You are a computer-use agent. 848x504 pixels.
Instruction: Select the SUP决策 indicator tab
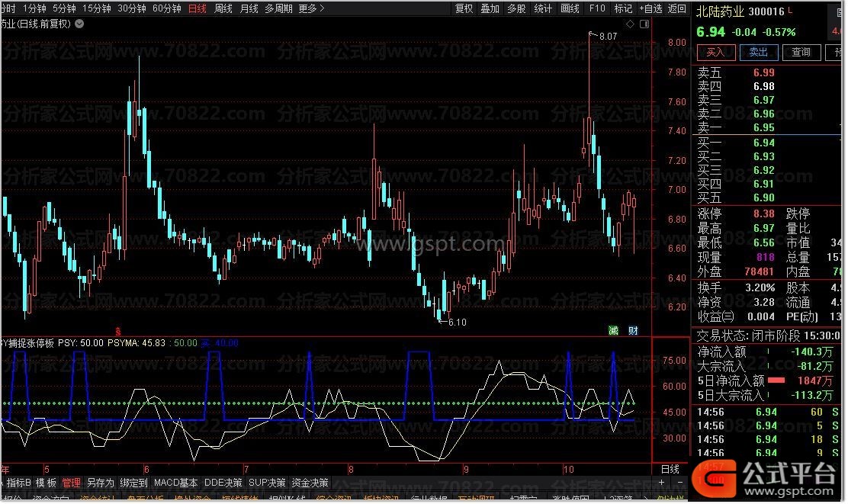click(x=267, y=483)
